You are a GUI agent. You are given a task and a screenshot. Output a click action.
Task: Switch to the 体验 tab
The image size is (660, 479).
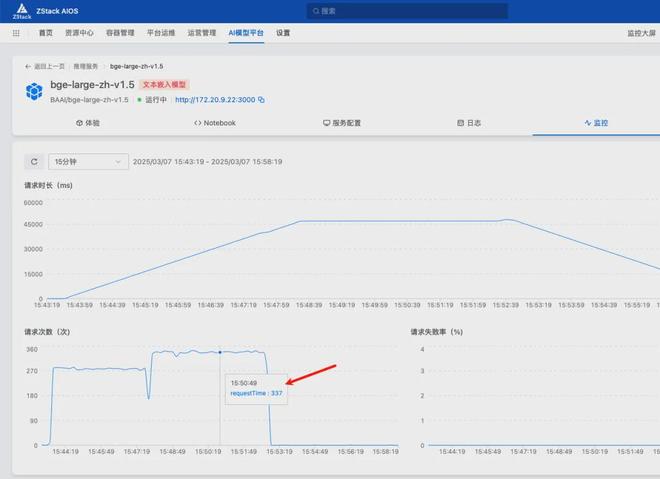(x=88, y=123)
